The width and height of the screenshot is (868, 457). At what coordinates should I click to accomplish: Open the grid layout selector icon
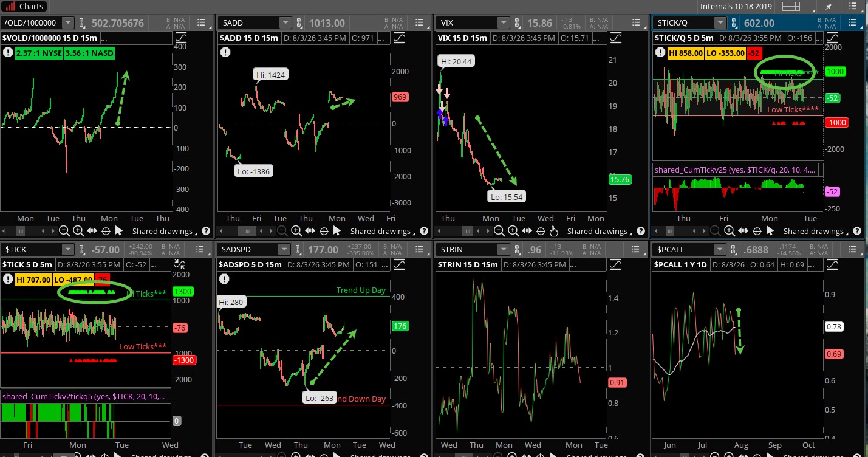[x=790, y=6]
